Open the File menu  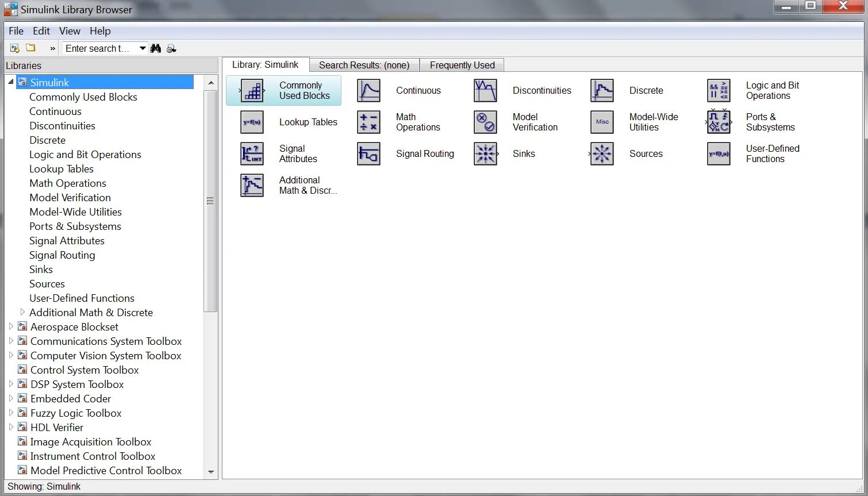(16, 31)
